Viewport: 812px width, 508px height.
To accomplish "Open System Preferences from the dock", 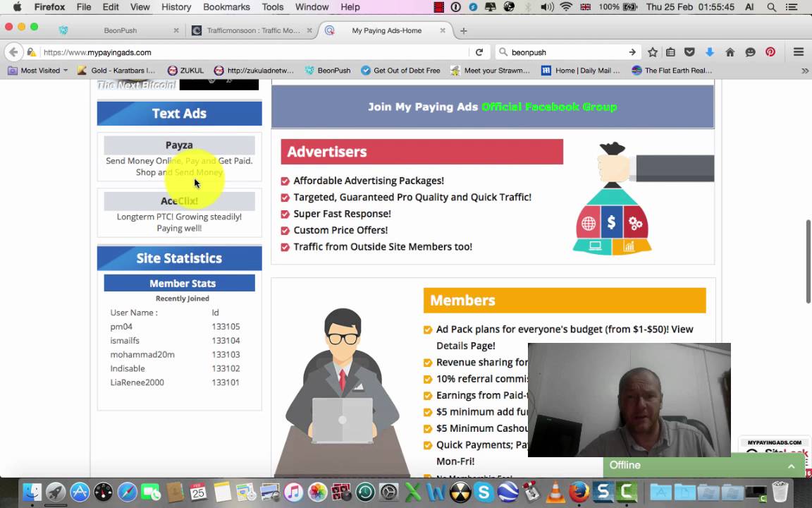I will pos(389,491).
